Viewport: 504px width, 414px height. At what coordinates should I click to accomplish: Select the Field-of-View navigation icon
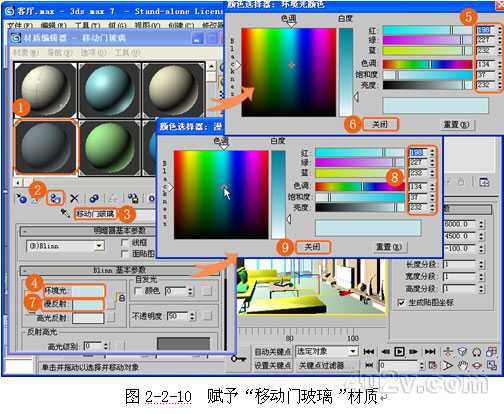(448, 366)
